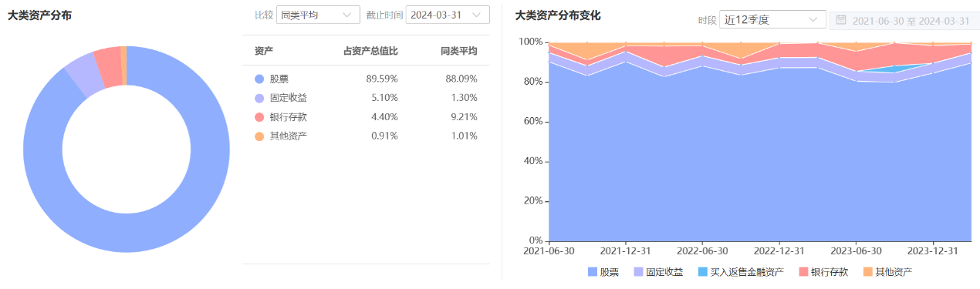Viewport: 980px width, 289px height.
Task: Click the 固定收益 purple dot in the table
Action: (x=259, y=98)
